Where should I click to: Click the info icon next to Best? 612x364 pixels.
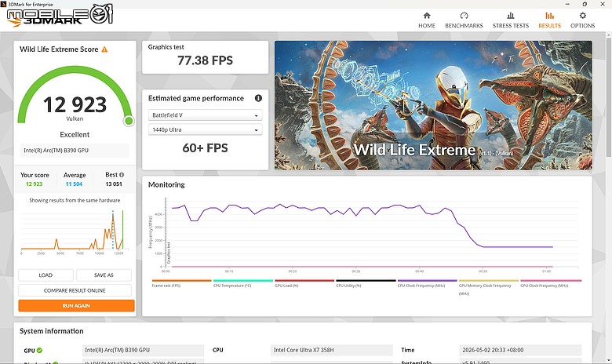click(x=122, y=175)
